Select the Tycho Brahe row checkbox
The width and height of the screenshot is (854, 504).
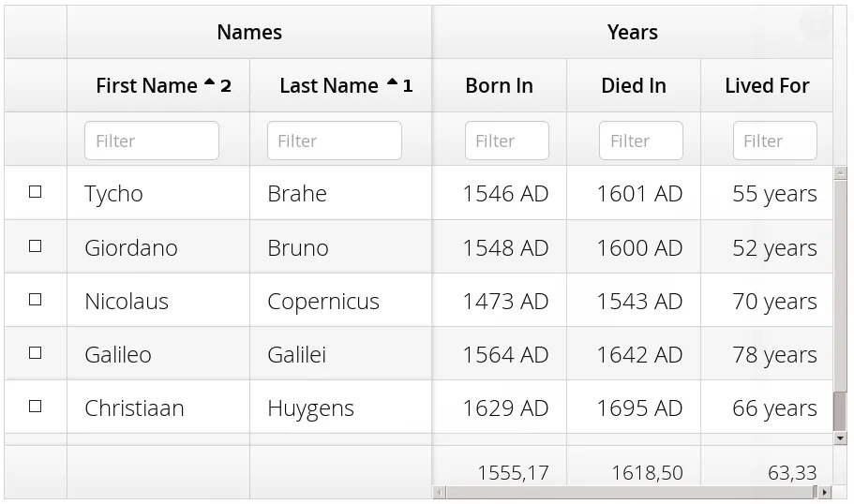pos(36,192)
